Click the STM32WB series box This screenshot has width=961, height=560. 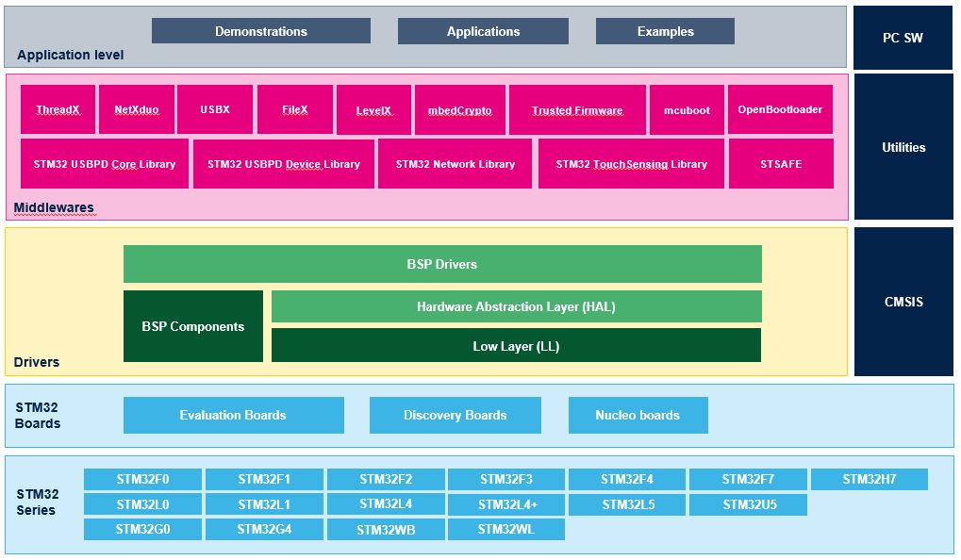tap(386, 530)
